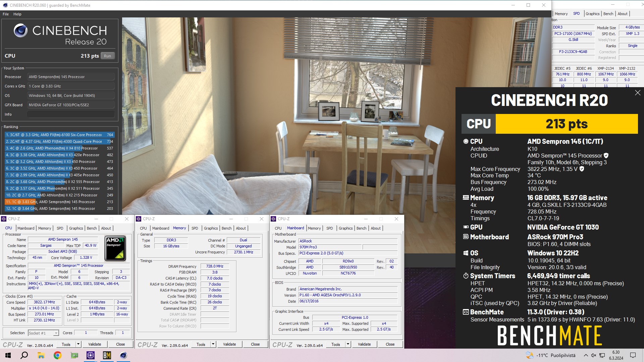Open taskbar Search icon
The image size is (644, 362).
[x=24, y=355]
